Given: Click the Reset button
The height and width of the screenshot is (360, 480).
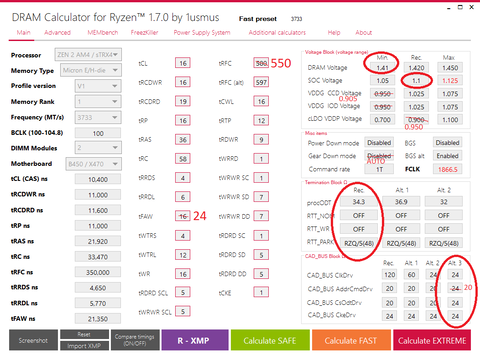Looking at the screenshot, I should click(x=84, y=334).
